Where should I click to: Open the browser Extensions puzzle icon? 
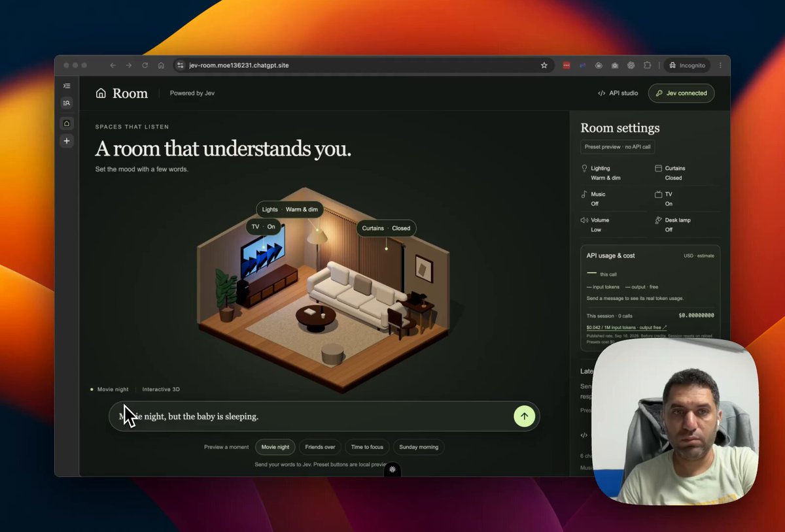(647, 65)
